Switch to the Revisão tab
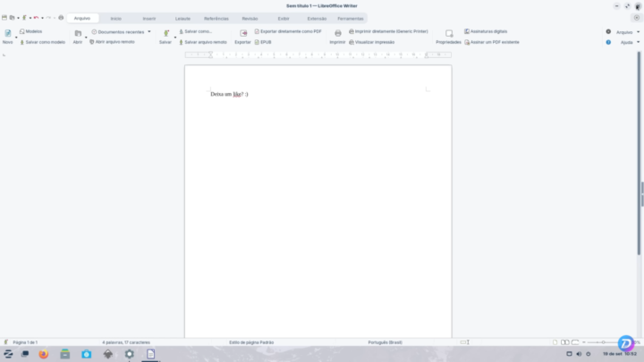 click(x=250, y=19)
